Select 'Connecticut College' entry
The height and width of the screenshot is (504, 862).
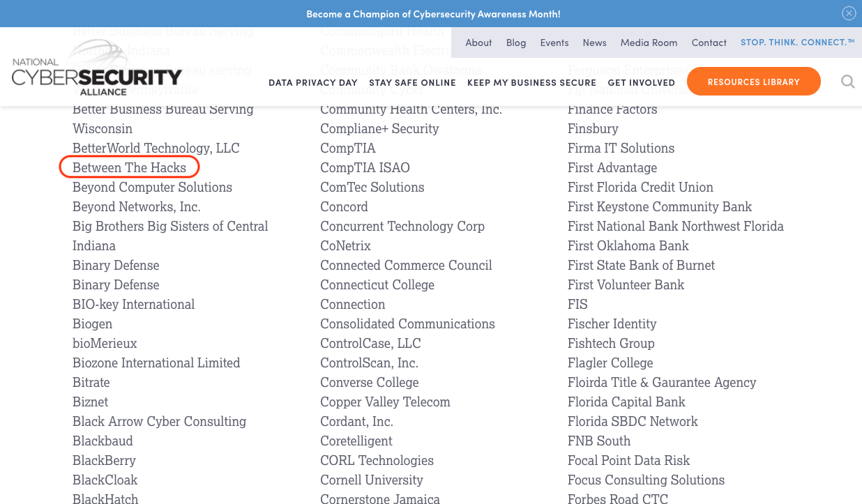pos(377,284)
